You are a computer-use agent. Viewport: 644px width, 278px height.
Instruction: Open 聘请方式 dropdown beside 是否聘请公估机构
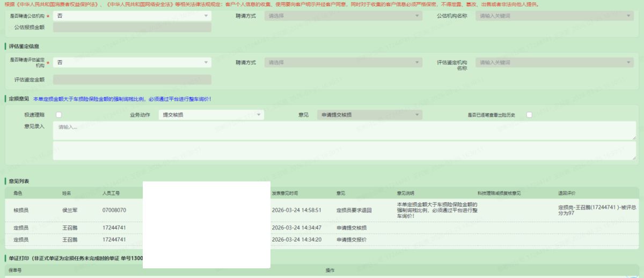pos(342,16)
